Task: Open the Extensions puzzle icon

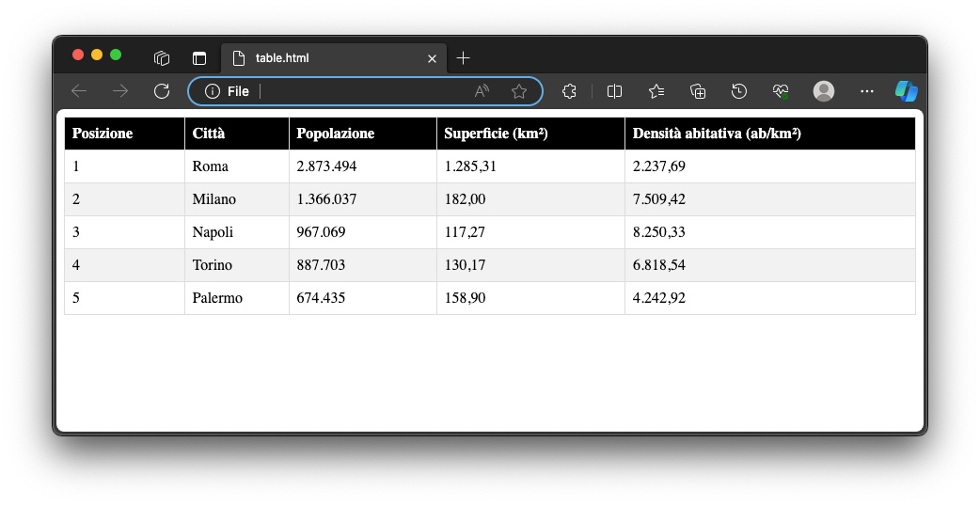Action: (569, 91)
